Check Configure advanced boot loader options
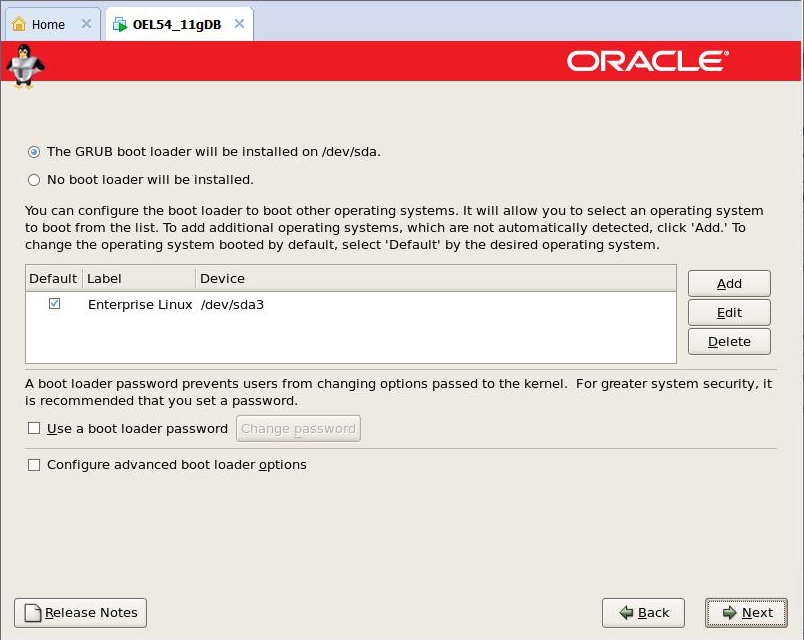The image size is (804, 640). click(34, 465)
